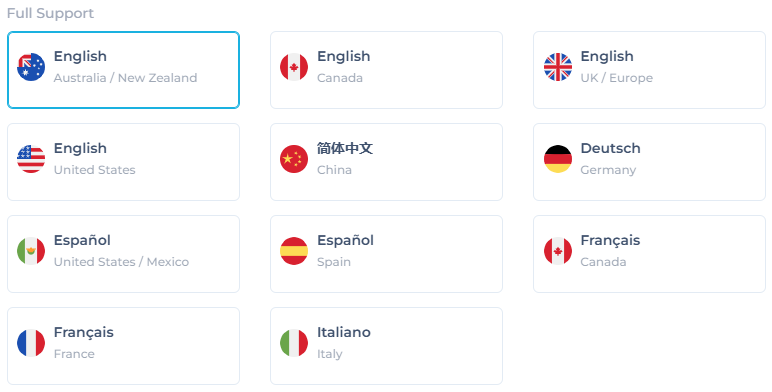Image resolution: width=772 pixels, height=392 pixels.
Task: Select English Australia / New Zealand option
Action: tap(124, 70)
